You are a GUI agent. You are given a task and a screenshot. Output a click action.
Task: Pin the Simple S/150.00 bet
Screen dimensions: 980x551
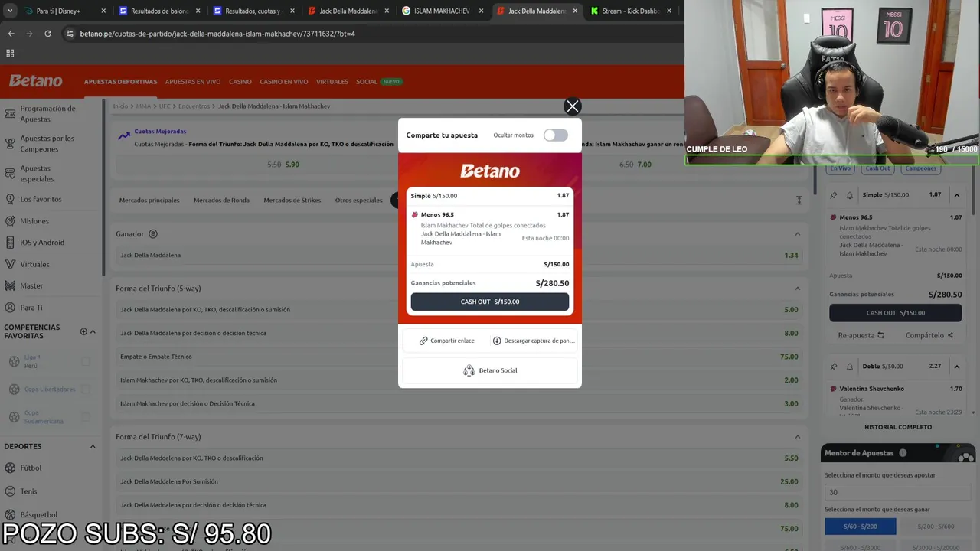pyautogui.click(x=834, y=195)
